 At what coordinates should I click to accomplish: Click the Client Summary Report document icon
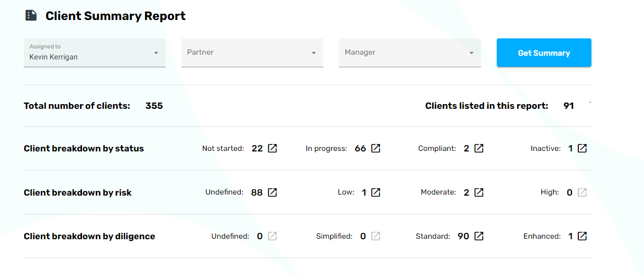(31, 16)
